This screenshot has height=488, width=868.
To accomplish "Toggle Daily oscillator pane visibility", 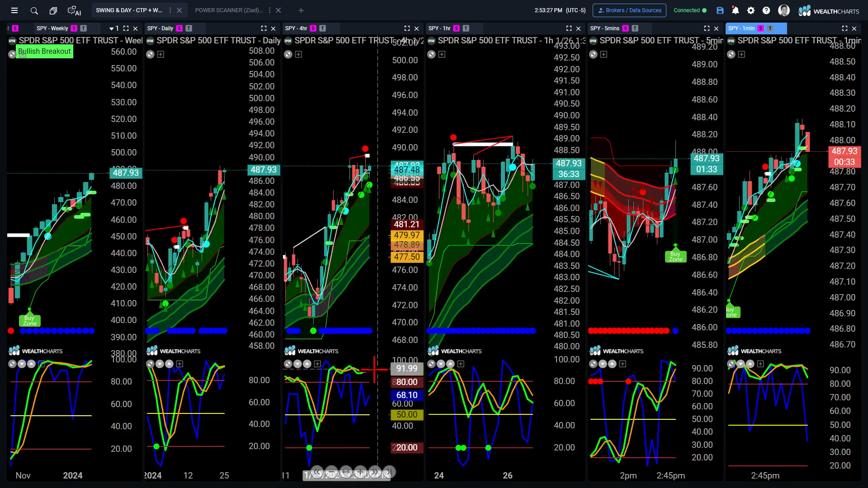I will click(150, 364).
